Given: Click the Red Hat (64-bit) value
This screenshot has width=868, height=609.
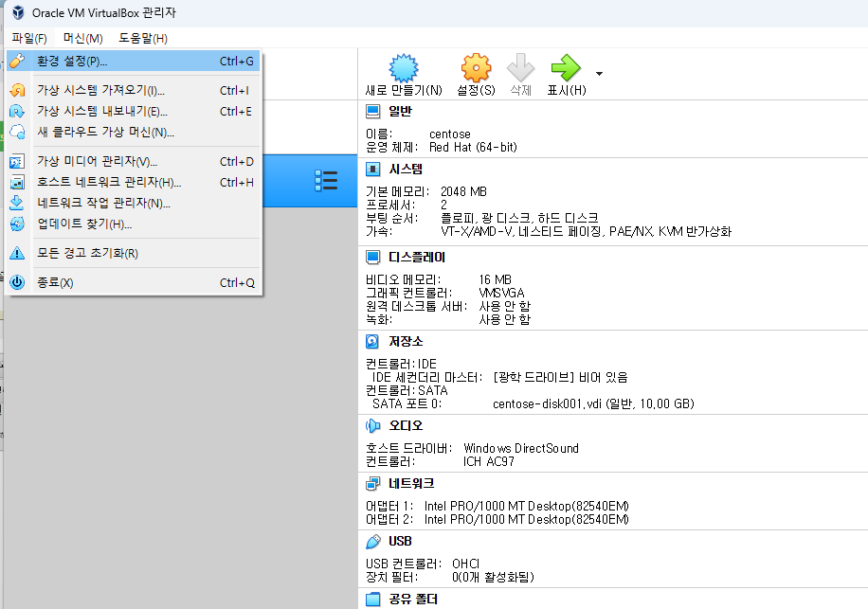Looking at the screenshot, I should coord(473,147).
